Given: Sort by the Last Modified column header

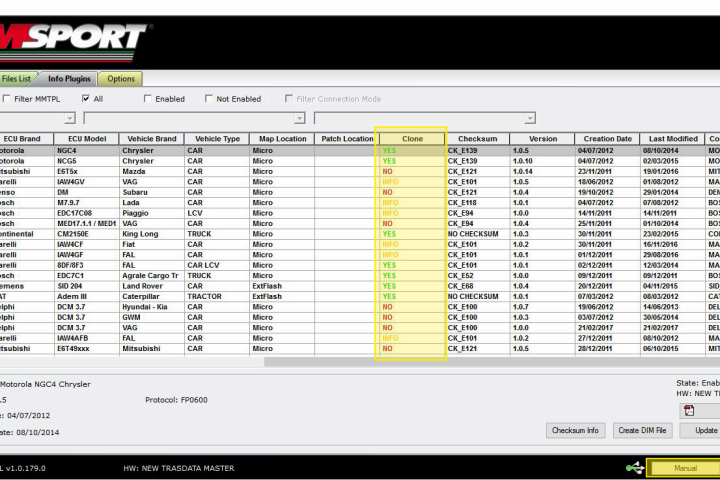Looking at the screenshot, I should coord(673,139).
